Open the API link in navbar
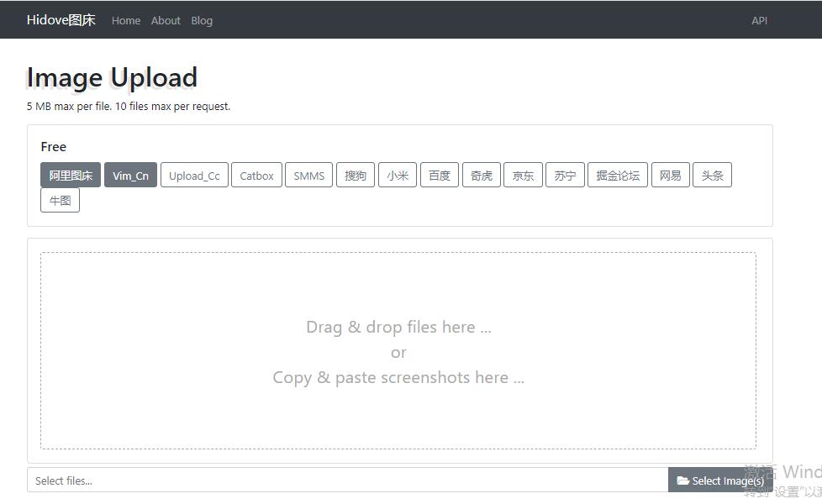This screenshot has width=822, height=504. pyautogui.click(x=759, y=20)
